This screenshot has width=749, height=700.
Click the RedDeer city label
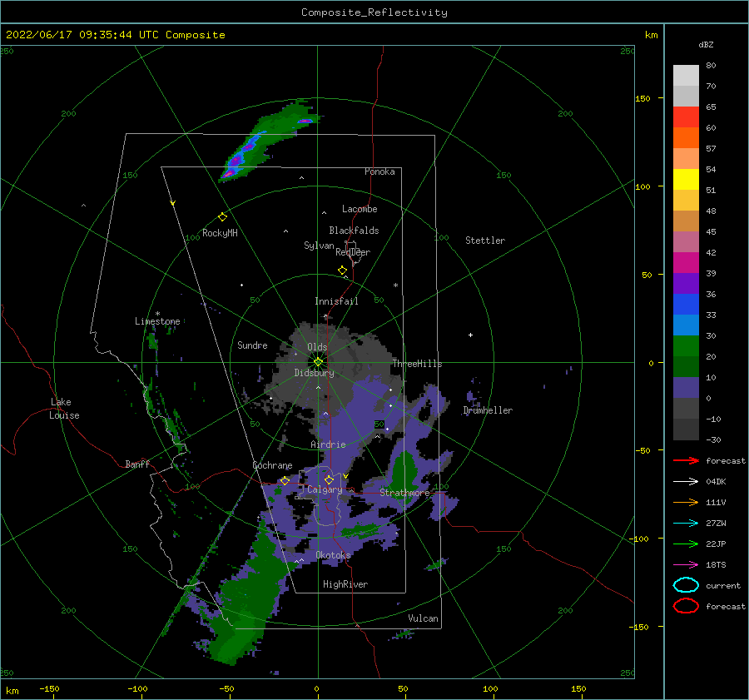click(353, 252)
